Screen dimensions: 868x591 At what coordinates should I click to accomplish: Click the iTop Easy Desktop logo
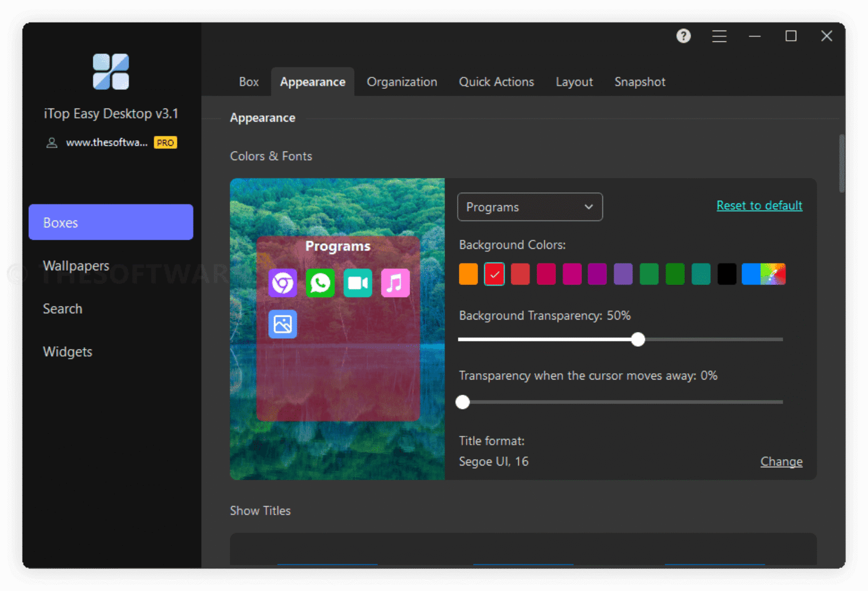[111, 71]
